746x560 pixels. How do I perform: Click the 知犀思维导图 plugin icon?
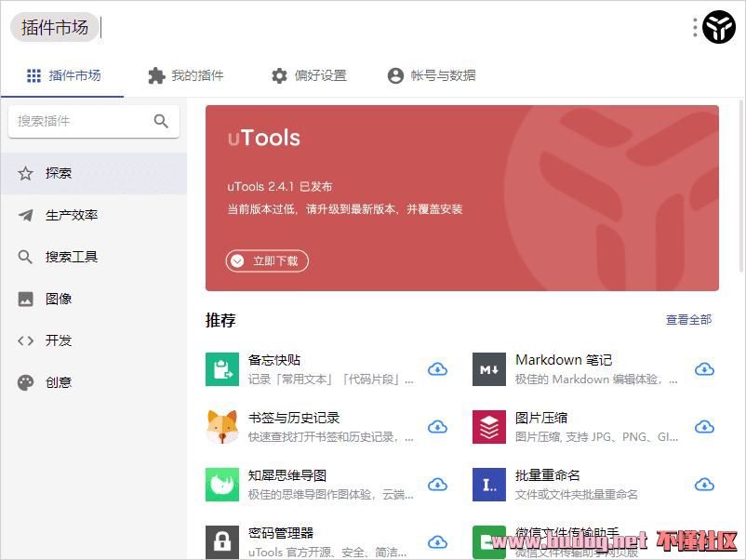(x=222, y=485)
